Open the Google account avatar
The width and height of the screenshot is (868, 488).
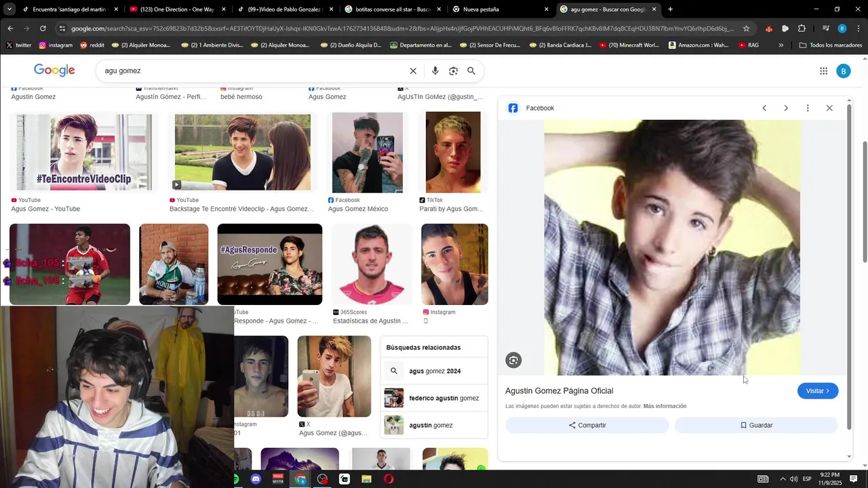point(844,71)
